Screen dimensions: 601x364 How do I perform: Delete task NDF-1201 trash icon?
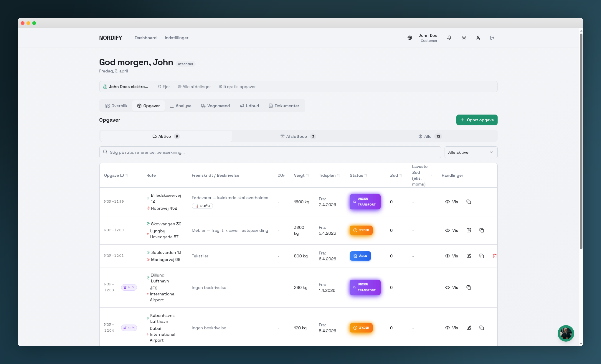(495, 256)
